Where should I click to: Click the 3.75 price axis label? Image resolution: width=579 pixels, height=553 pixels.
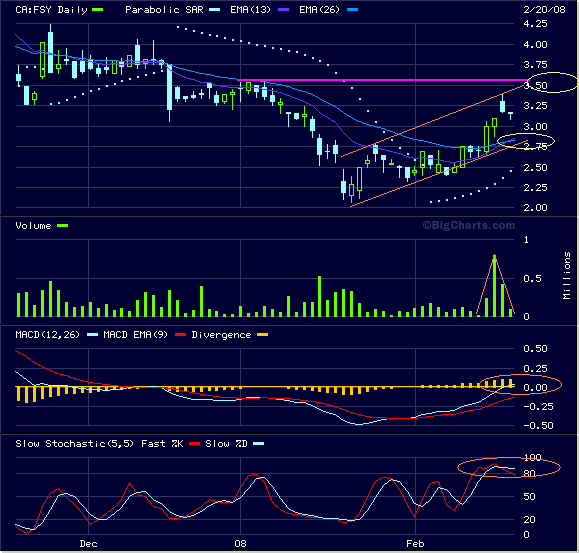(x=535, y=65)
